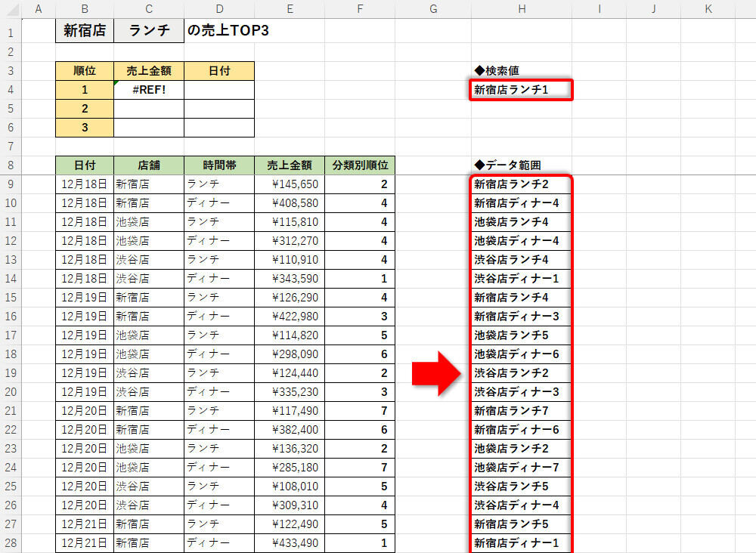Click the 店舗 column header in row 8
The image size is (756, 553).
[149, 165]
